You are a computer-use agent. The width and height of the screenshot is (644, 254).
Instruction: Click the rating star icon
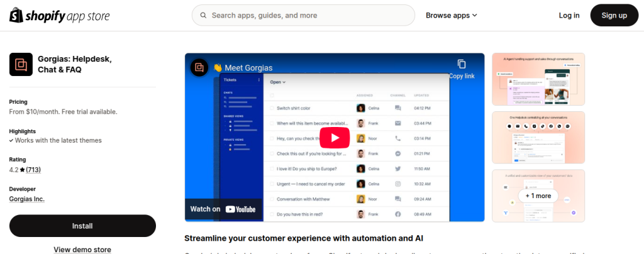(22, 170)
